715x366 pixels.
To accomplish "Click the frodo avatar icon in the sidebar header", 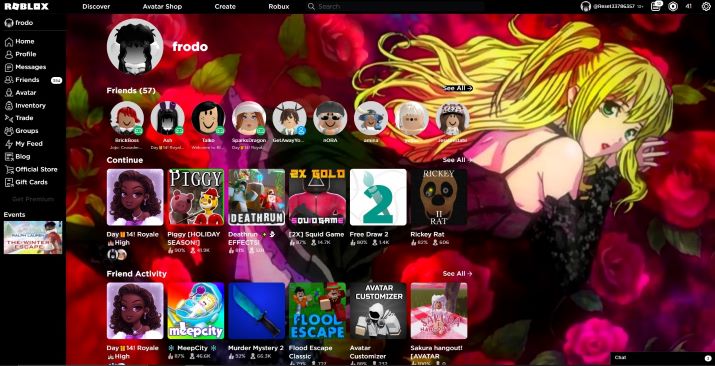I will (9, 23).
